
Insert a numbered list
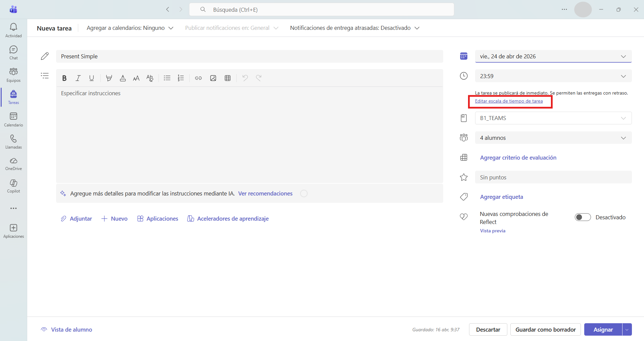click(x=181, y=78)
